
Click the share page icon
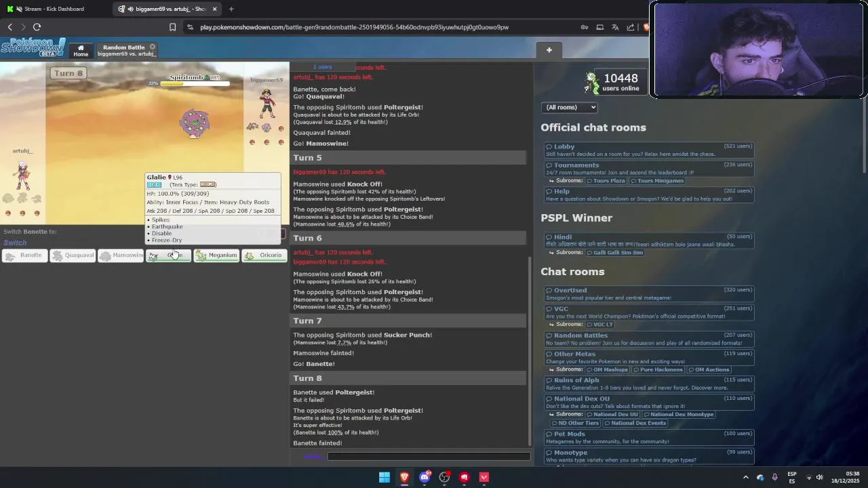[x=631, y=27]
